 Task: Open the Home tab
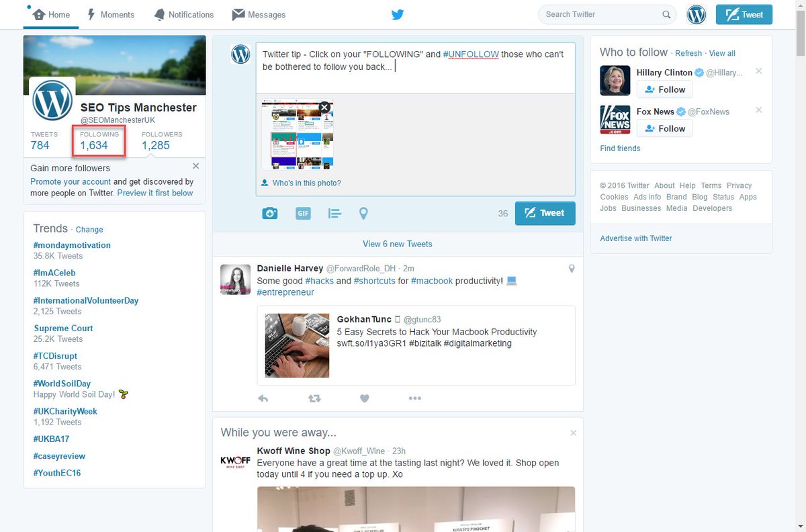click(51, 14)
